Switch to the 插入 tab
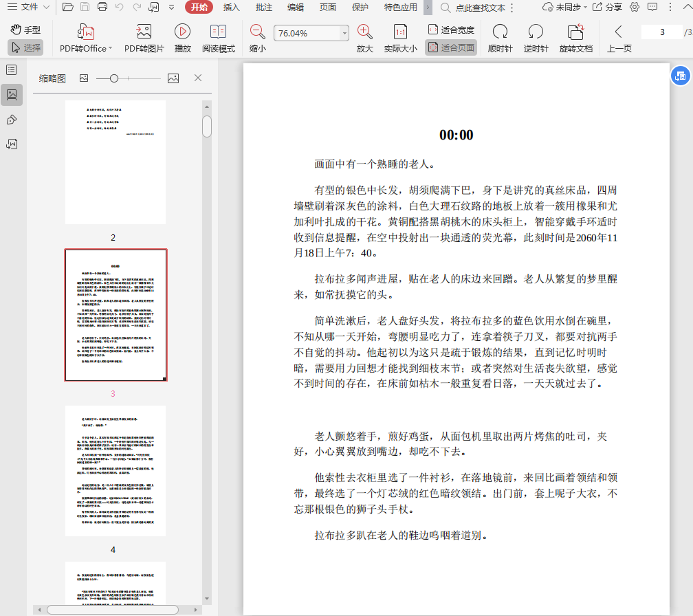Viewport: 693px width, 616px height. tap(231, 7)
